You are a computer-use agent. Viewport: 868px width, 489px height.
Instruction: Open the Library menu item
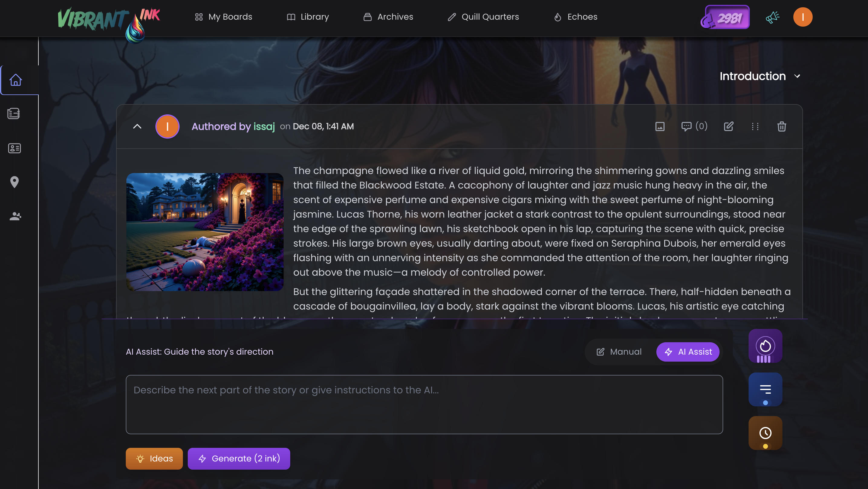(x=308, y=17)
